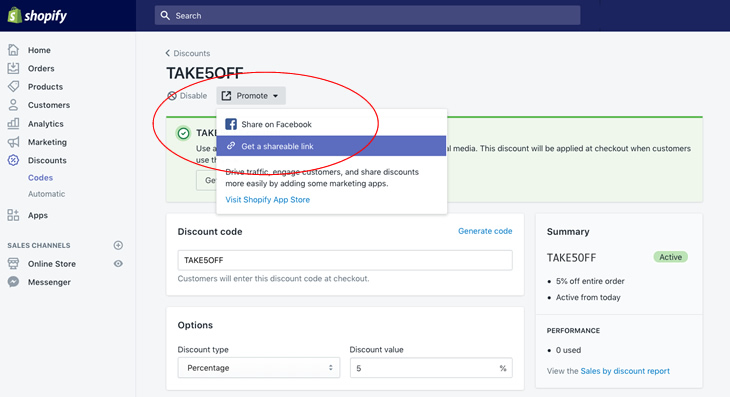The image size is (730, 397).
Task: Click the Promote caret arrow
Action: click(276, 96)
